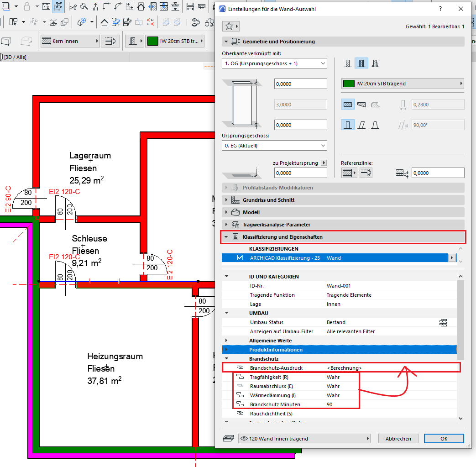Select the slanted wall geometry icon
The height and width of the screenshot is (467, 476).
click(361, 124)
